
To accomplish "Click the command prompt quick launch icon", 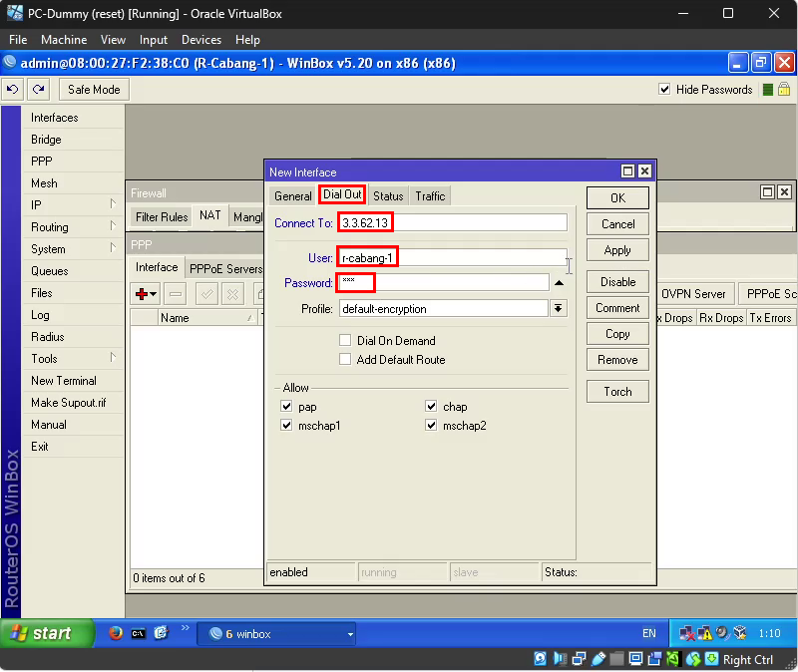I will (x=139, y=633).
